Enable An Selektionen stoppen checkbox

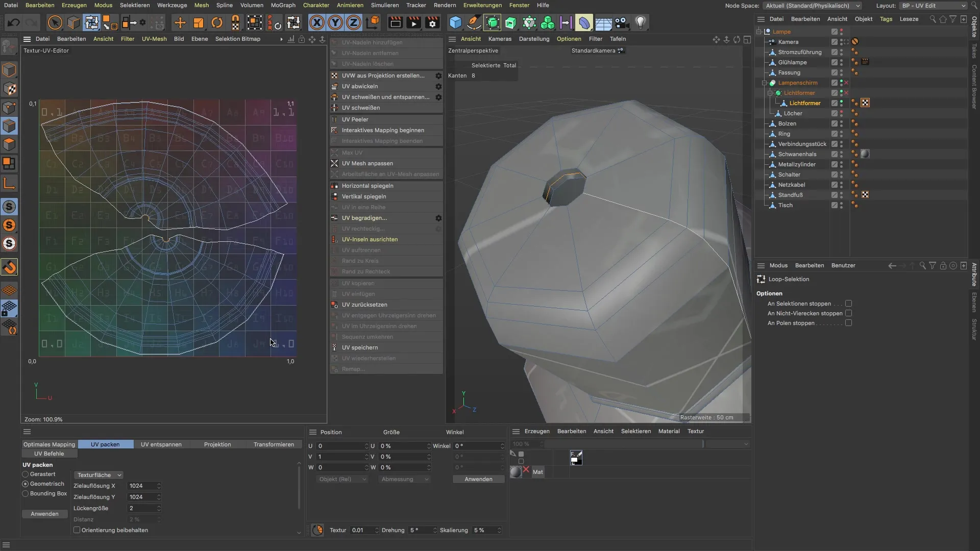[x=848, y=304]
